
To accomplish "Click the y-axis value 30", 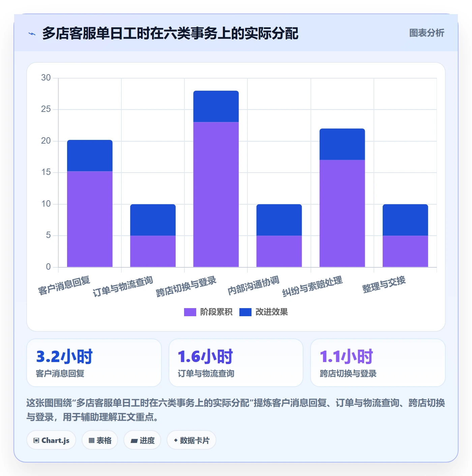I will pyautogui.click(x=46, y=78).
